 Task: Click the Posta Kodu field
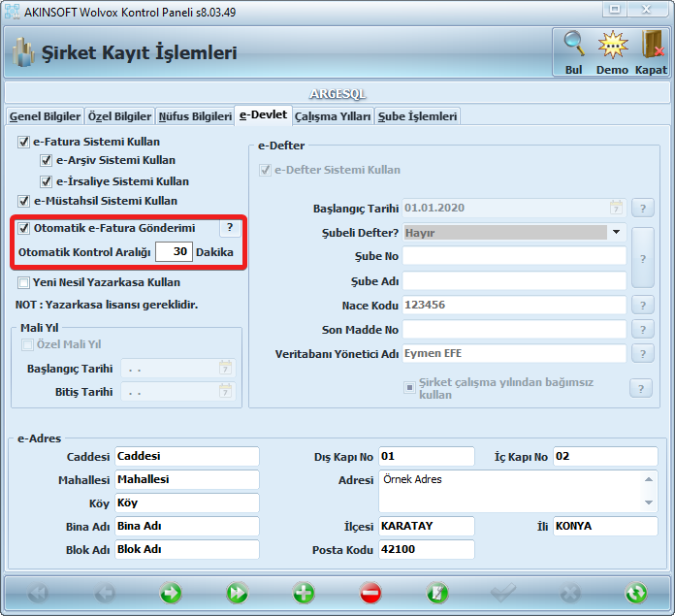[x=427, y=549]
